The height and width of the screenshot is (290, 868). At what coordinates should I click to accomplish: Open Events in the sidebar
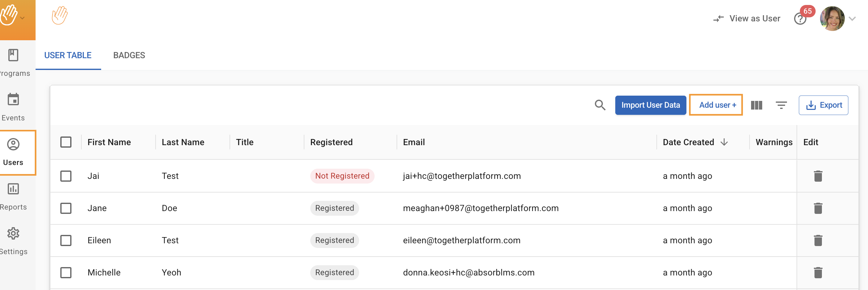coord(14,107)
